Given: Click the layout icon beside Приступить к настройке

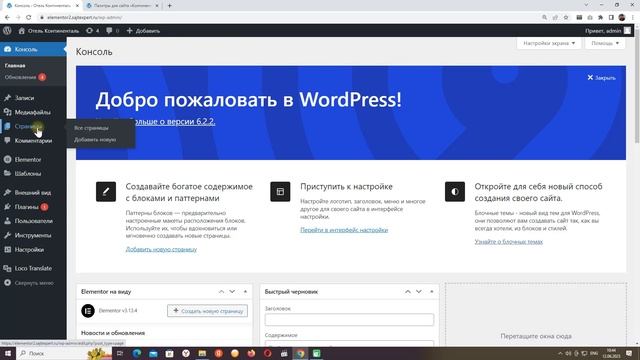Looking at the screenshot, I should [x=280, y=191].
